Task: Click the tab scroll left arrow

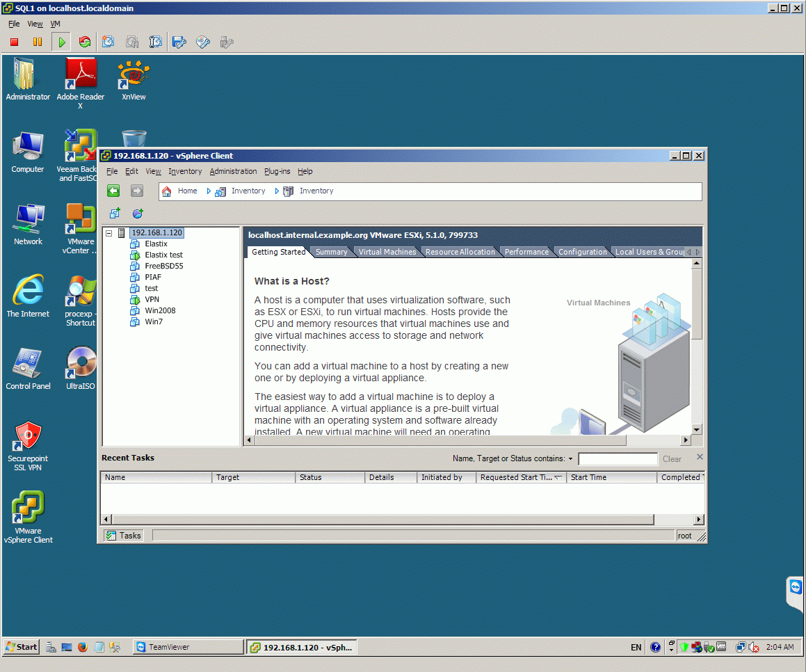Action: coord(688,252)
